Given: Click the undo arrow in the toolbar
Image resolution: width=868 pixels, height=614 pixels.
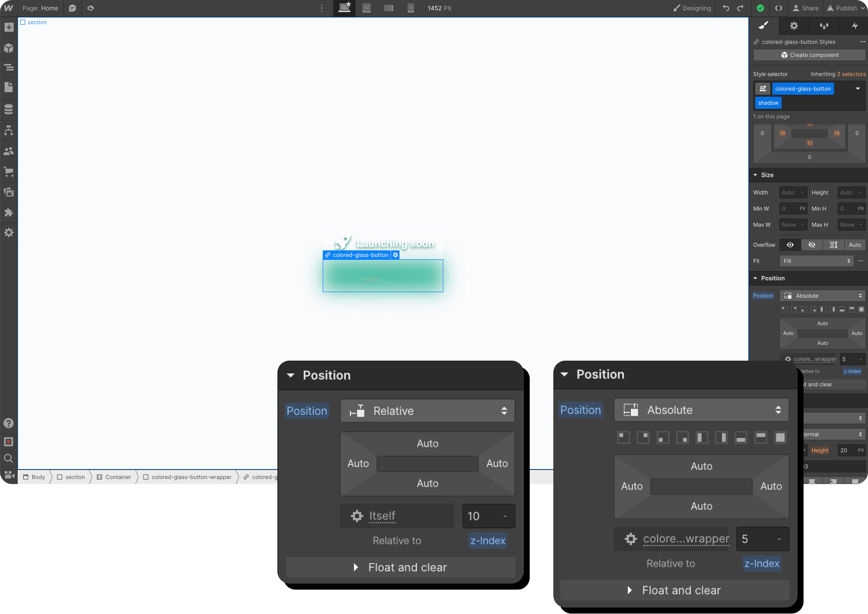Looking at the screenshot, I should pyautogui.click(x=725, y=8).
